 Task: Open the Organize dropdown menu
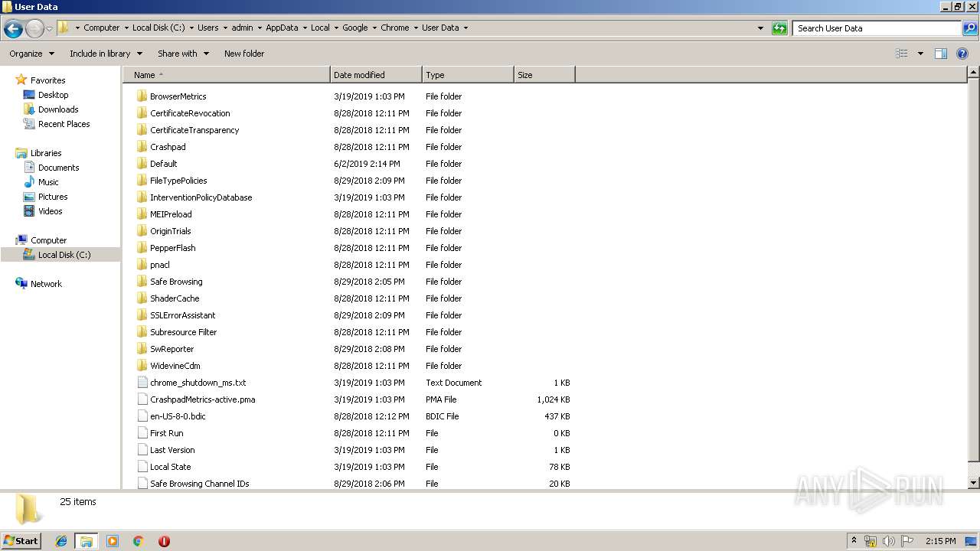[x=32, y=54]
